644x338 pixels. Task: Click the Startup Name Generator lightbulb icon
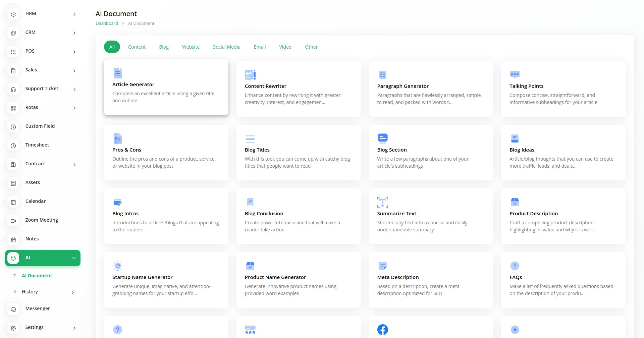(x=118, y=266)
